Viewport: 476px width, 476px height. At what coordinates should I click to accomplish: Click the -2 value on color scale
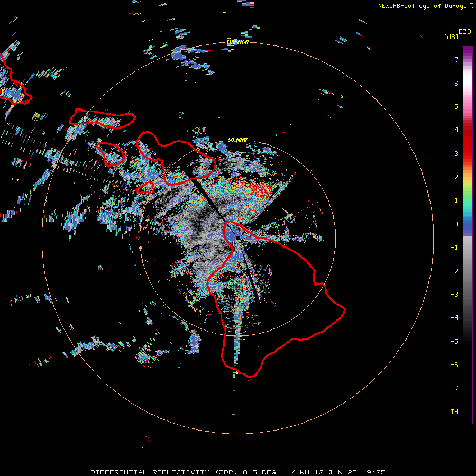[x=454, y=271]
